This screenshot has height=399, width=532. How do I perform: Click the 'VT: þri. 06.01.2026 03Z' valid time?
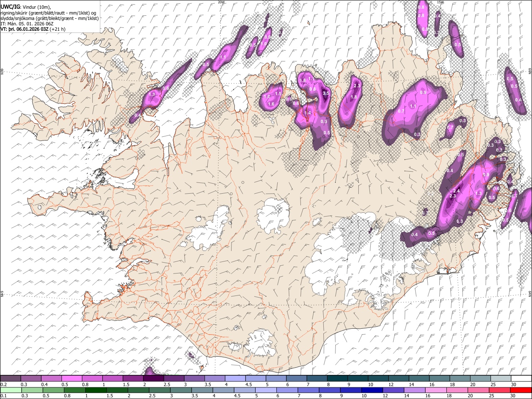click(25, 30)
